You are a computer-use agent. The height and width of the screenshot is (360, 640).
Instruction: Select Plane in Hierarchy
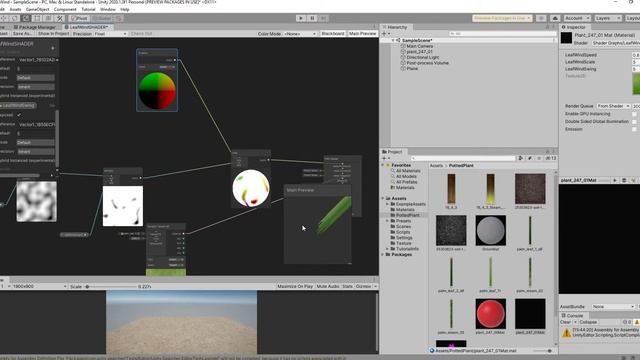pos(412,69)
